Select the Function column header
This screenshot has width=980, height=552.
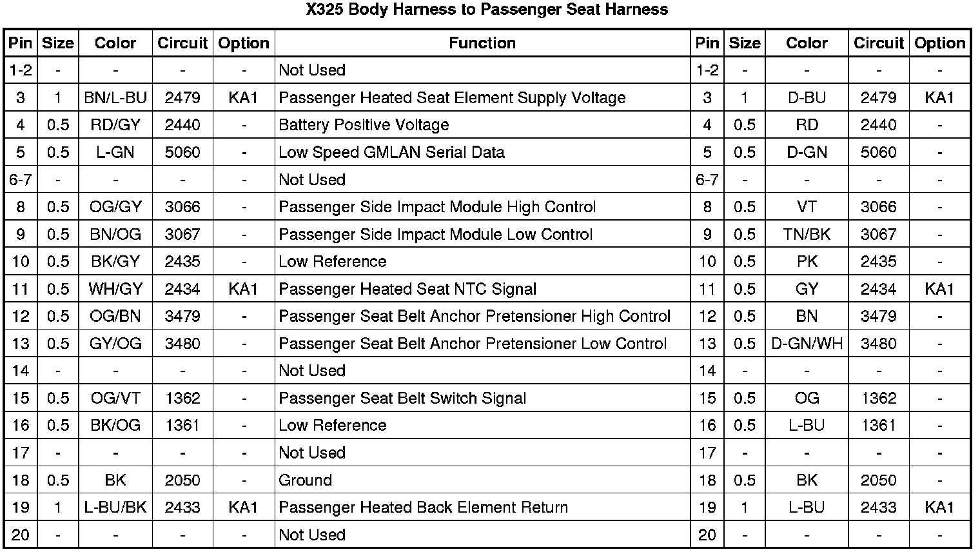pos(482,43)
